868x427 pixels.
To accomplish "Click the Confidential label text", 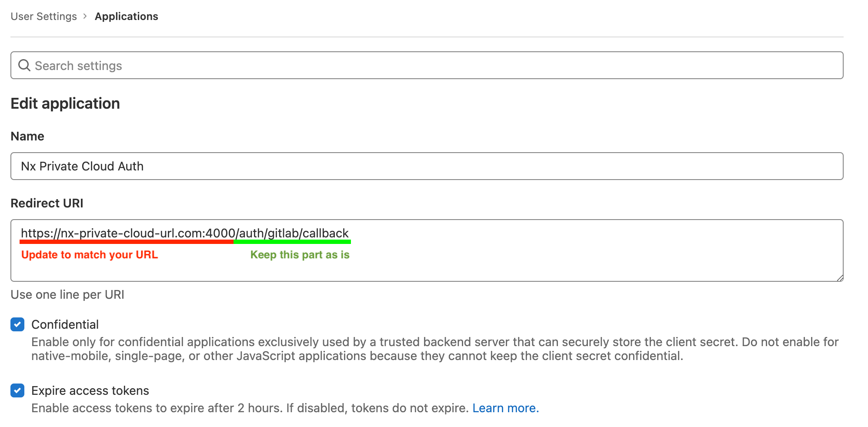I will 65,324.
